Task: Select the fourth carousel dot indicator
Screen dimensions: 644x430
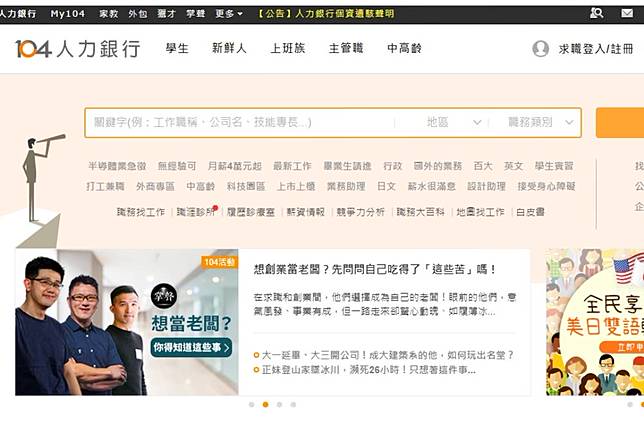Action: pyautogui.click(x=293, y=405)
